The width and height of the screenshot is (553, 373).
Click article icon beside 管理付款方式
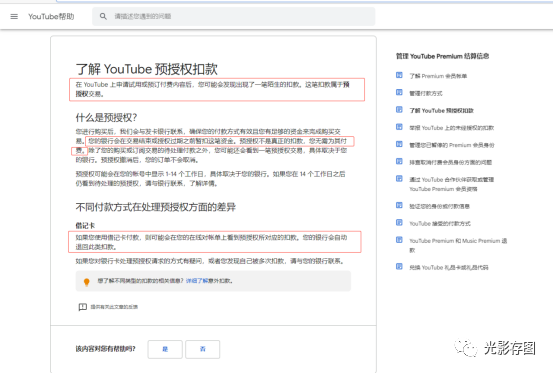click(399, 92)
